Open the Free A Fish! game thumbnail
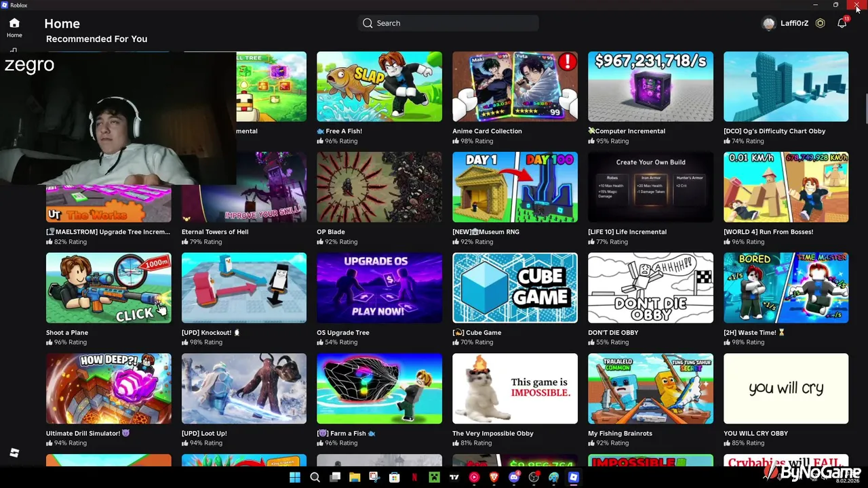The height and width of the screenshot is (488, 868). 379,87
